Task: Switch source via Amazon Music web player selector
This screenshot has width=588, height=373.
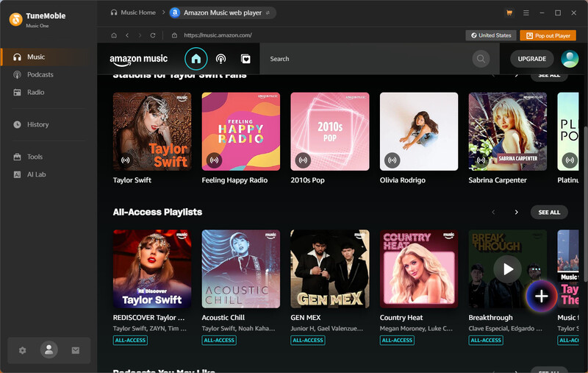Action: 223,13
